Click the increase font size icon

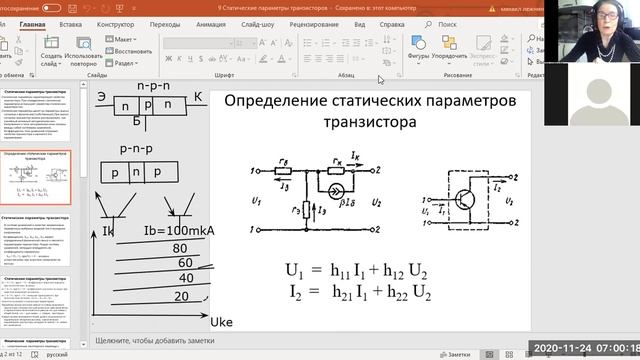pyautogui.click(x=262, y=42)
